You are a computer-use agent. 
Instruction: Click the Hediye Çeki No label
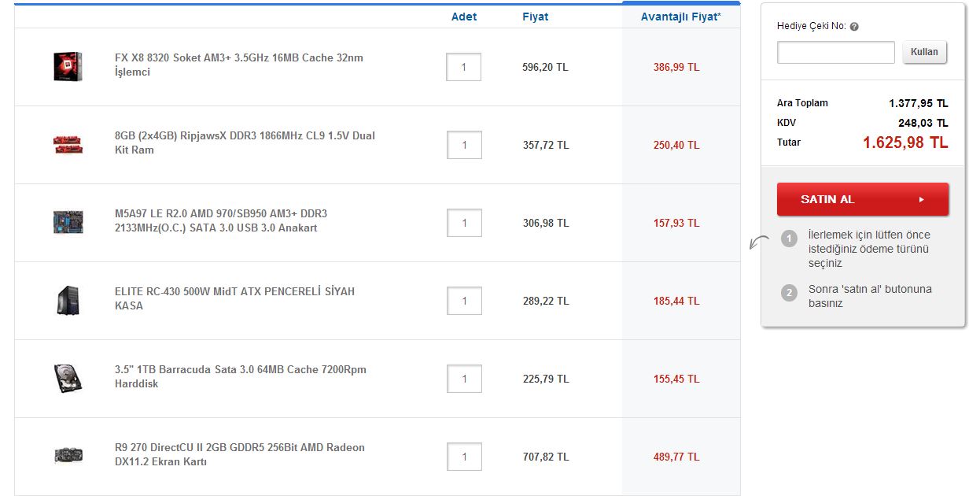click(812, 26)
